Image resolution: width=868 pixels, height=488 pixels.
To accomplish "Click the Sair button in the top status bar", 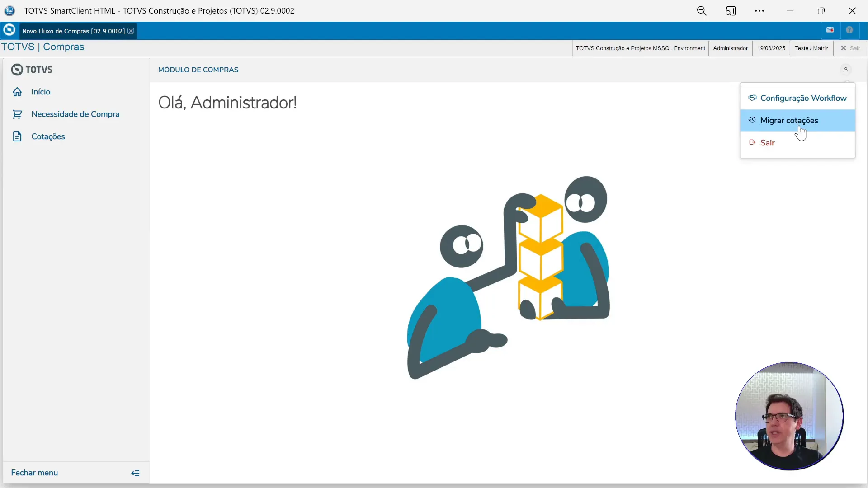I will (x=850, y=48).
